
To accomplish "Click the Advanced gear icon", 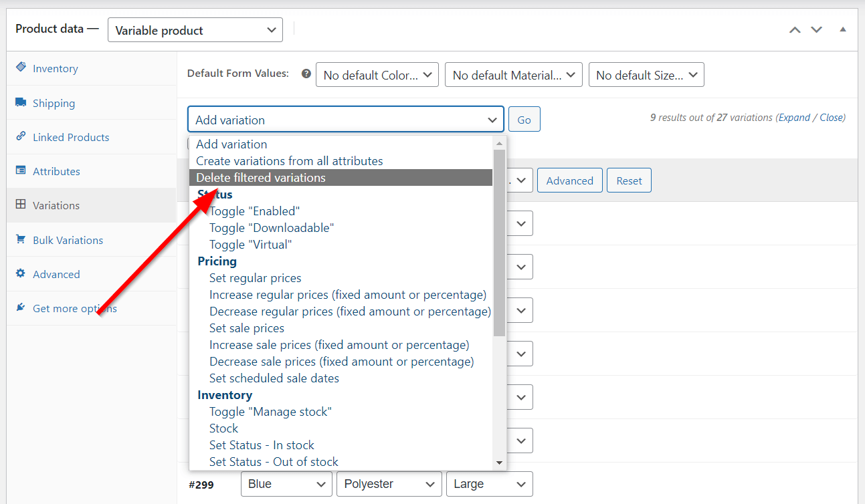I will tap(21, 273).
